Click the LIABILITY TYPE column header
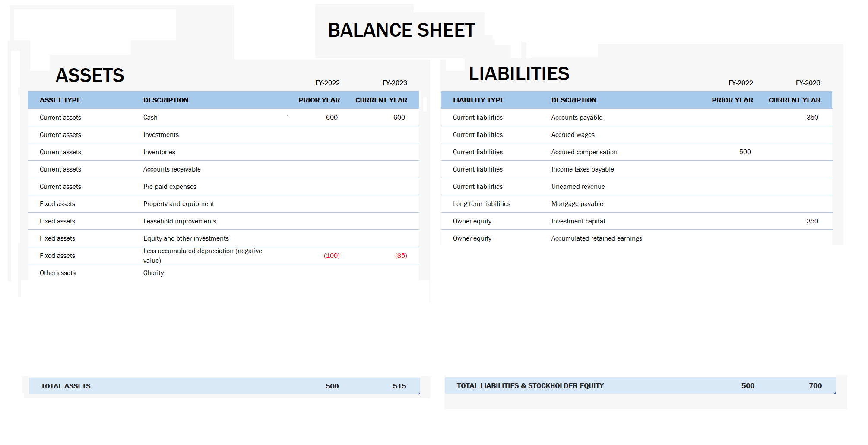 tap(478, 100)
